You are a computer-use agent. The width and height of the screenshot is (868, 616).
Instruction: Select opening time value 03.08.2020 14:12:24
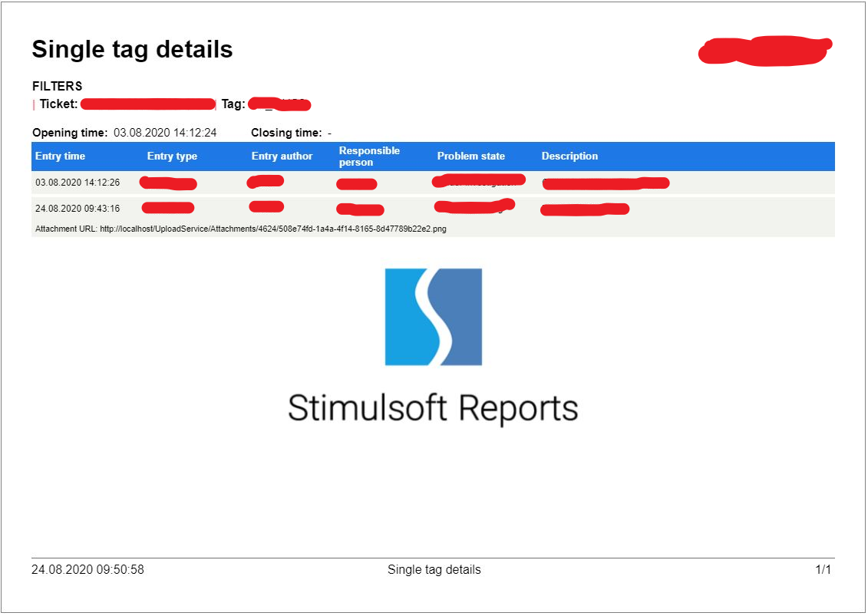pyautogui.click(x=165, y=133)
